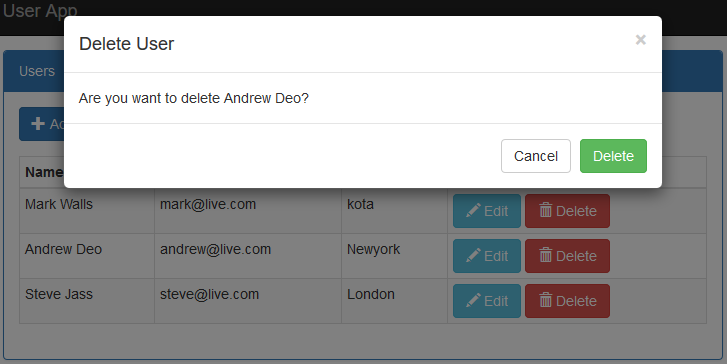
Task: Click mark@live.com email cell
Action: click(x=248, y=211)
